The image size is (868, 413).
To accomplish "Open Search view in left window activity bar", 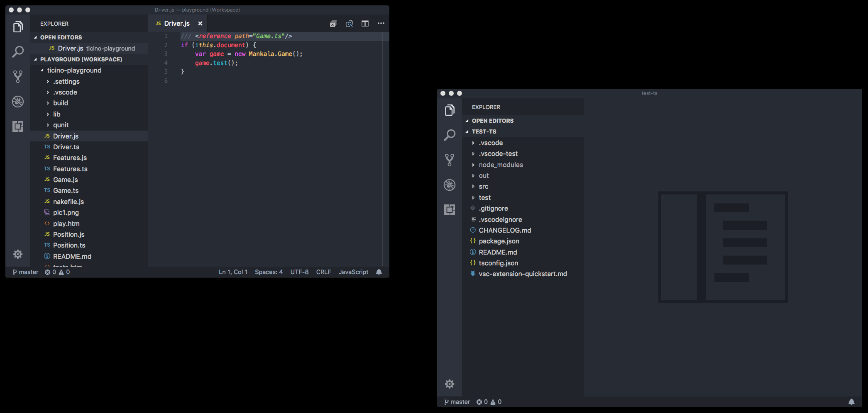I will pos(18,52).
